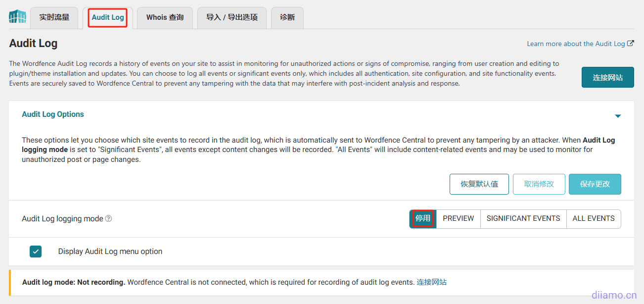Open the Whois 查询 tab
The image size is (644, 304).
[x=165, y=17]
